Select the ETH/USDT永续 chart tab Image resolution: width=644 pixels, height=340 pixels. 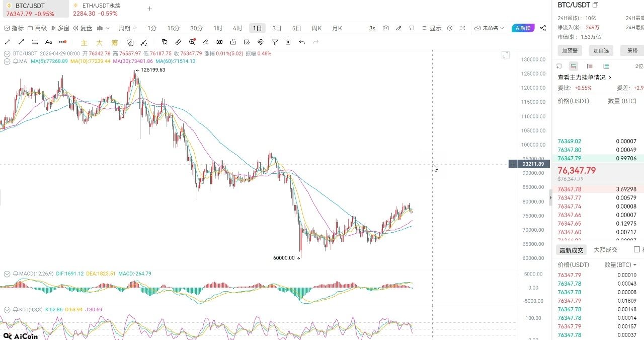point(97,9)
